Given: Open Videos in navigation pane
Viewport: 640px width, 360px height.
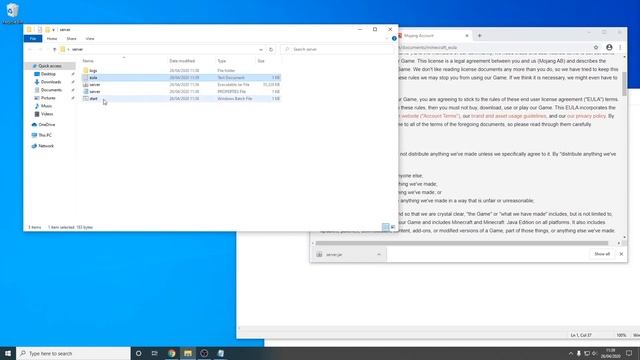Looking at the screenshot, I should click(x=47, y=114).
